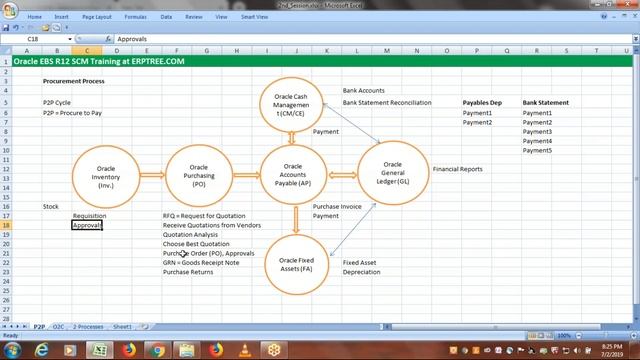Click the Normal view icon in status bar

(532, 336)
